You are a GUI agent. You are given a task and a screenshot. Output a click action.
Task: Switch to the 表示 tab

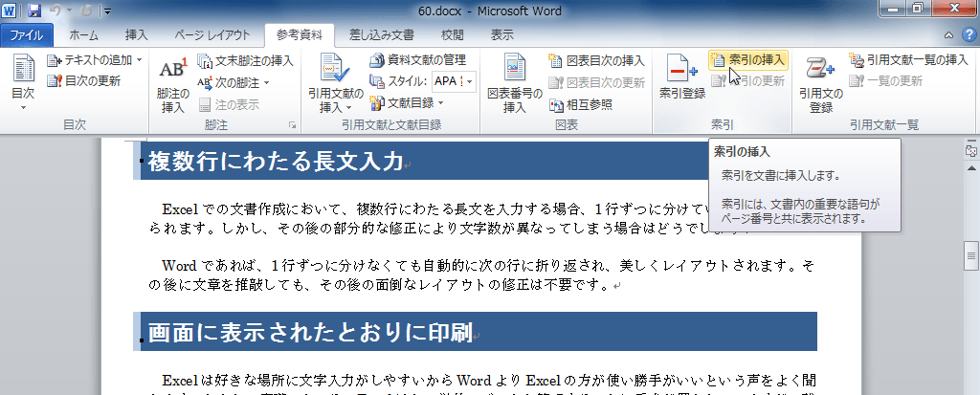(x=501, y=35)
